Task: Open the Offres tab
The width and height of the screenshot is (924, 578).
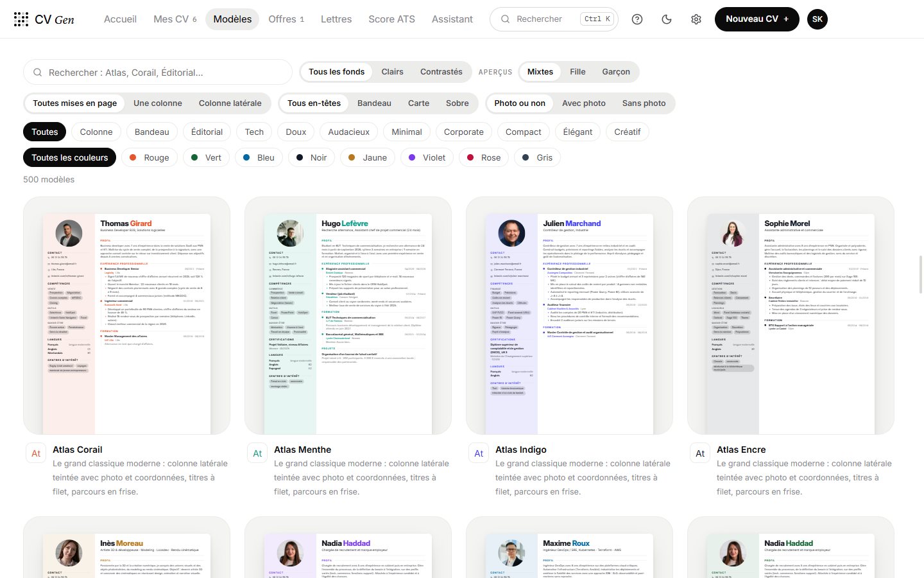Action: click(286, 19)
